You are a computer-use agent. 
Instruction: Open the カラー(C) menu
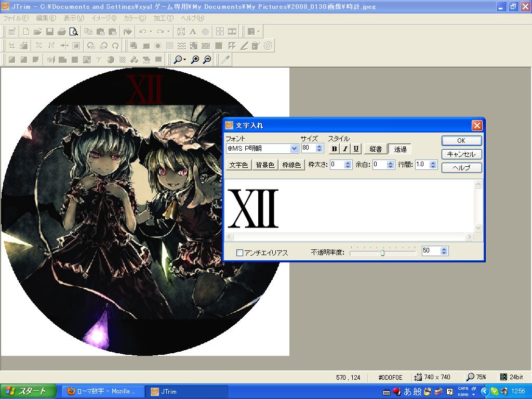click(x=135, y=18)
